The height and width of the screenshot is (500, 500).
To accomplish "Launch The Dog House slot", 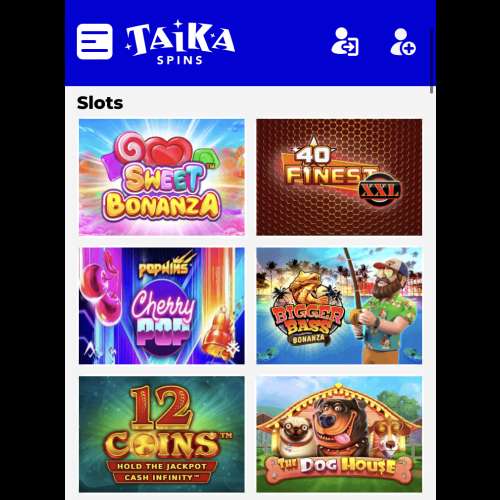I will [339, 434].
